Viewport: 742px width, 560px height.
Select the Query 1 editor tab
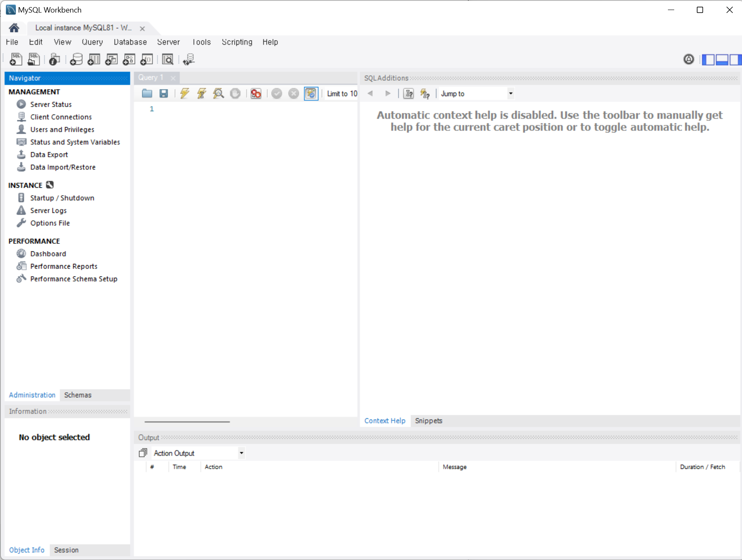(151, 77)
